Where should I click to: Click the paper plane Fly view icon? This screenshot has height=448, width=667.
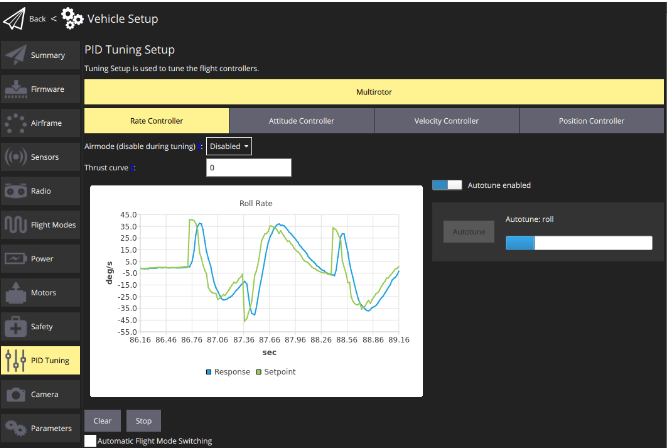(x=15, y=17)
